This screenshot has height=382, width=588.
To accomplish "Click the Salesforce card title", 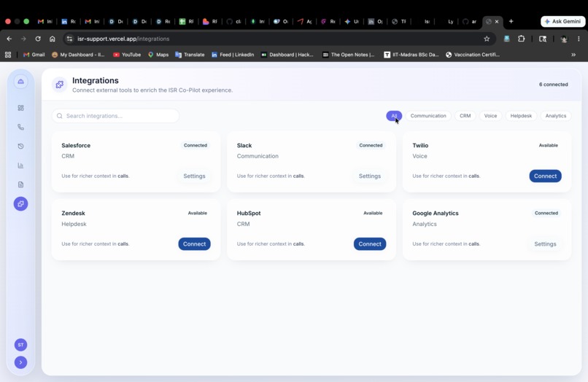I will [76, 146].
